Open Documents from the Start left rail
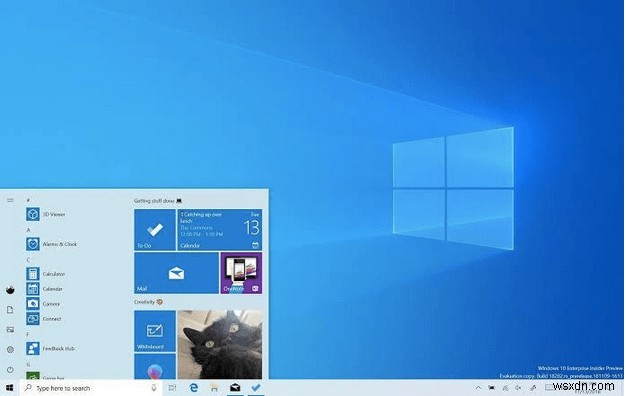626x396 pixels. pos(10,310)
